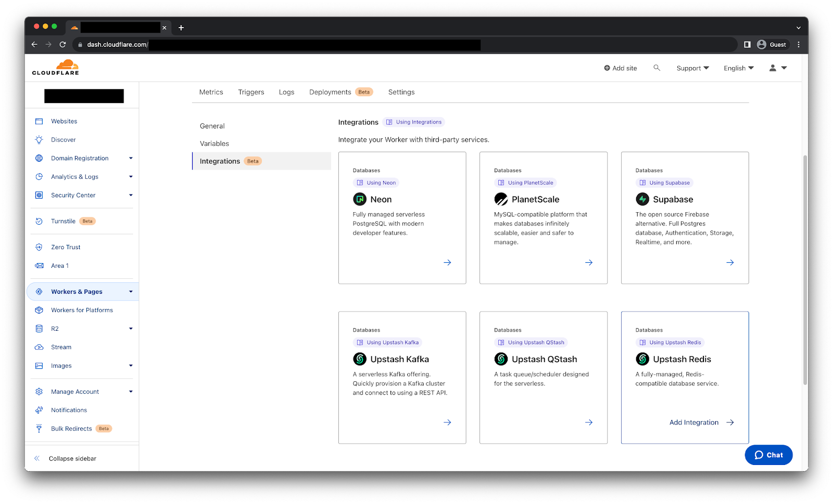Viewport: 833px width, 504px height.
Task: Open the Chat support widget
Action: [x=768, y=455]
